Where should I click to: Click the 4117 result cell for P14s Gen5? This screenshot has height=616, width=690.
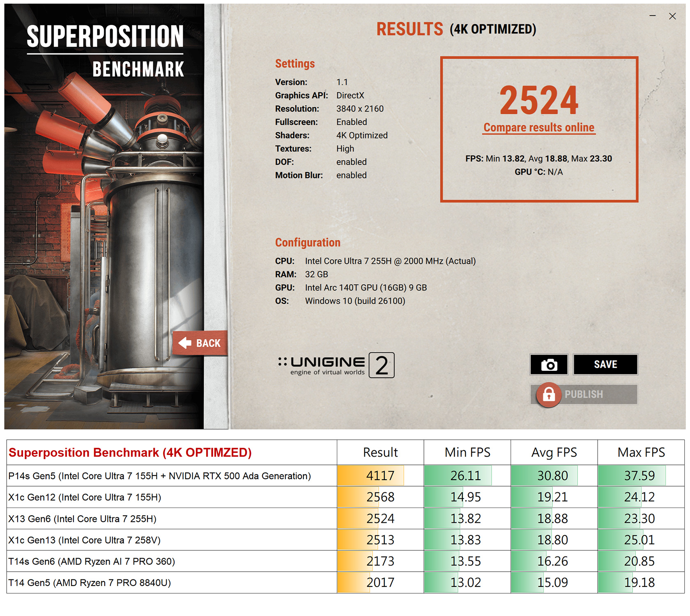380,476
